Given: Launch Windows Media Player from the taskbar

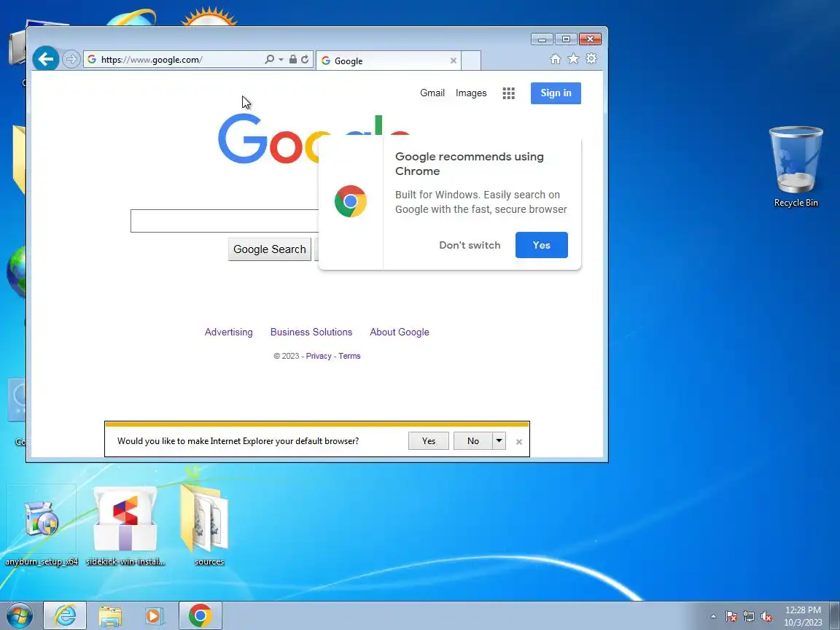Looking at the screenshot, I should (155, 616).
